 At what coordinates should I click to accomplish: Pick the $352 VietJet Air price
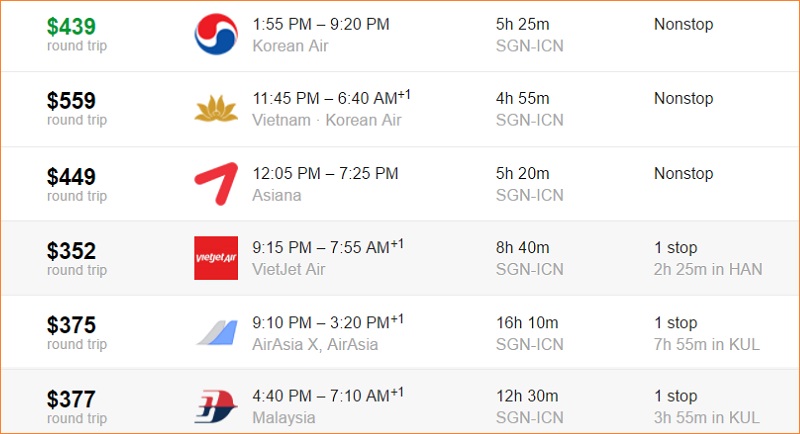(71, 251)
